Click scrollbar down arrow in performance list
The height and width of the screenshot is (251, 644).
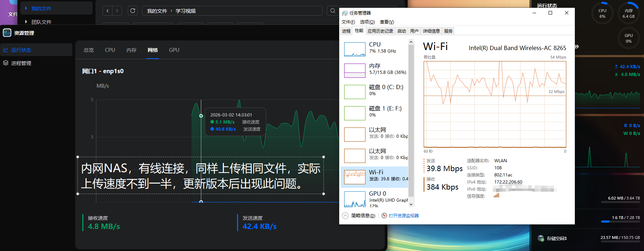[x=411, y=204]
